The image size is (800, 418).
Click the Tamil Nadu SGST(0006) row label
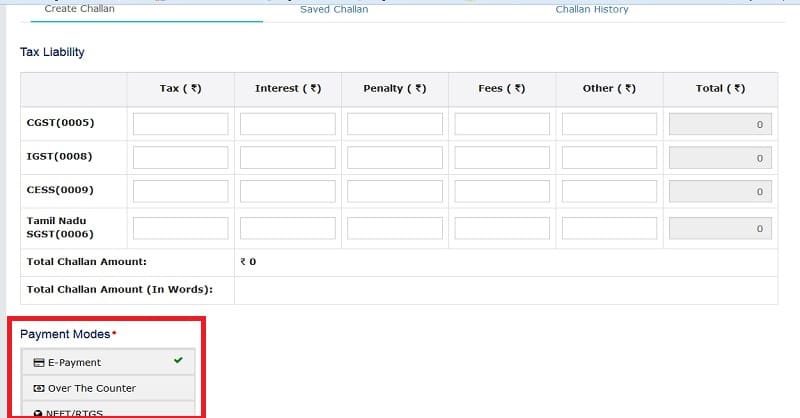click(x=60, y=228)
